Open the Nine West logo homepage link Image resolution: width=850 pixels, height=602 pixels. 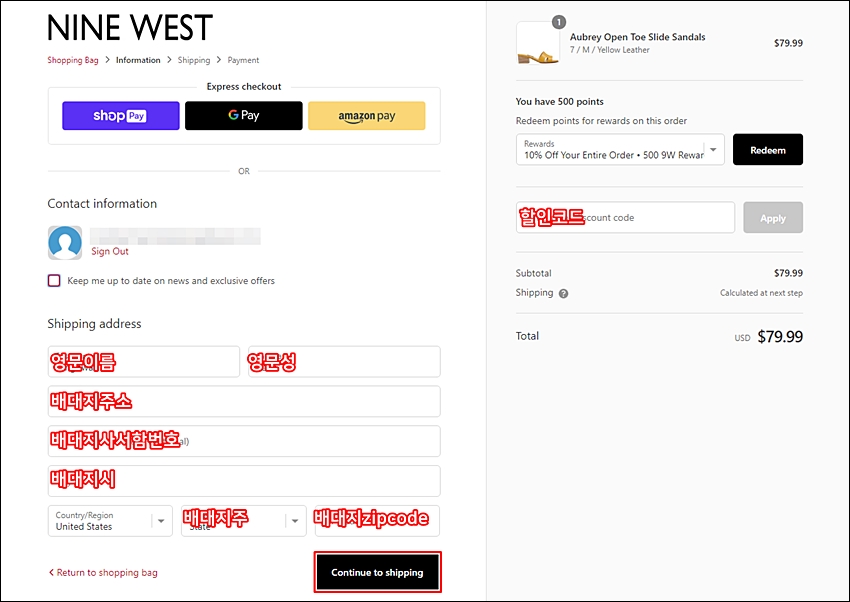pos(130,28)
